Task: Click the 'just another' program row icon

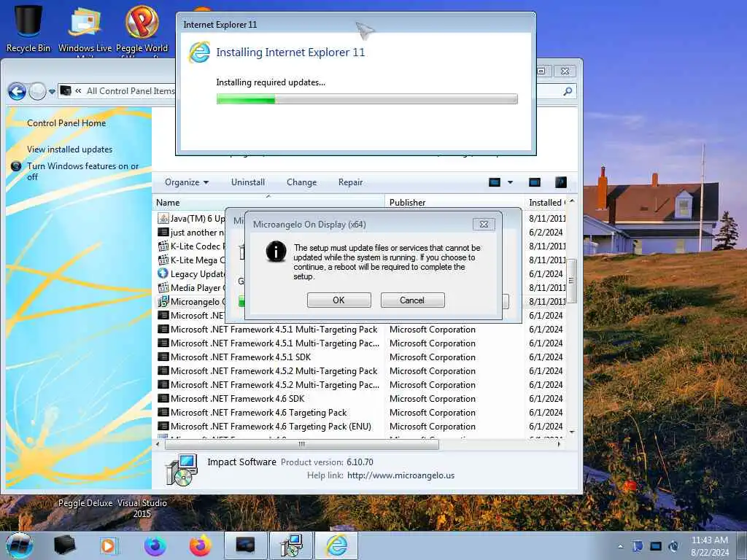Action: [163, 233]
